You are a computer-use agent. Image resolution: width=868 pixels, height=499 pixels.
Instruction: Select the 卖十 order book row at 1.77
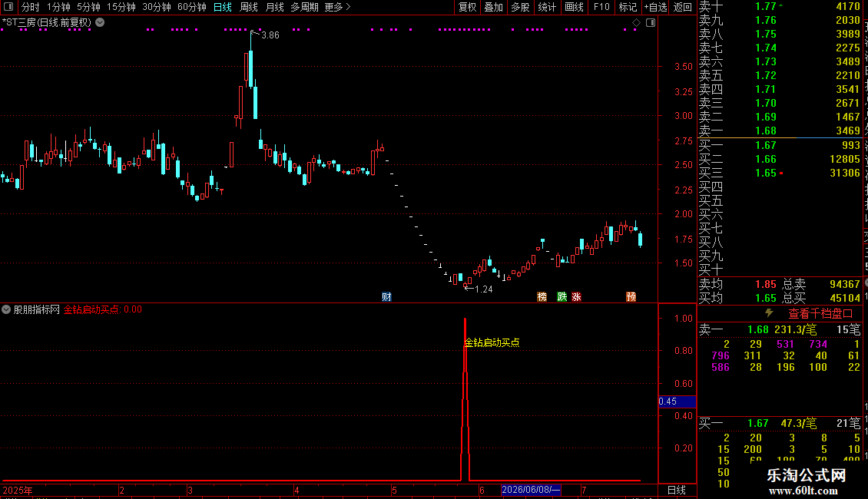780,7
